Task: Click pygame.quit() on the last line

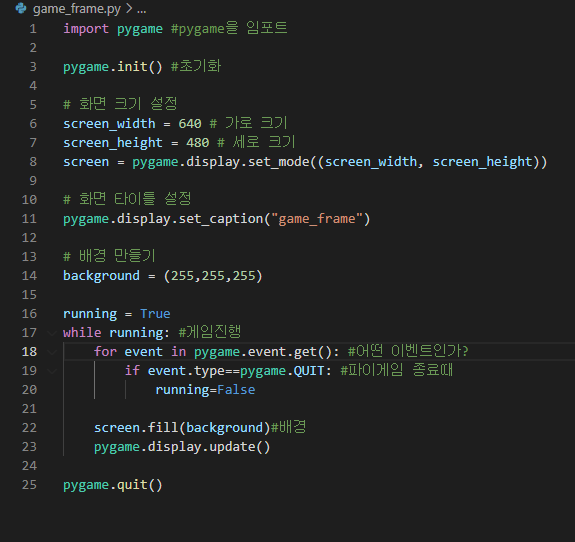Action: 113,485
